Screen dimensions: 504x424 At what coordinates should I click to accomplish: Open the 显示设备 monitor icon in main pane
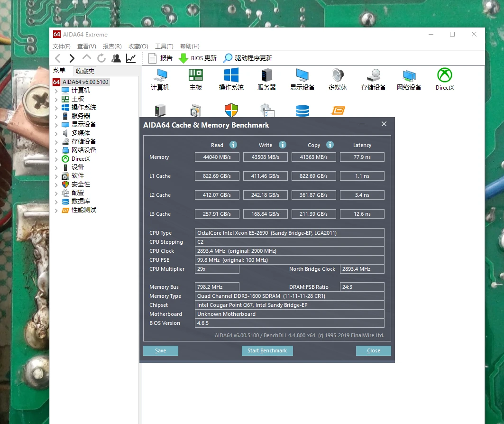(302, 79)
